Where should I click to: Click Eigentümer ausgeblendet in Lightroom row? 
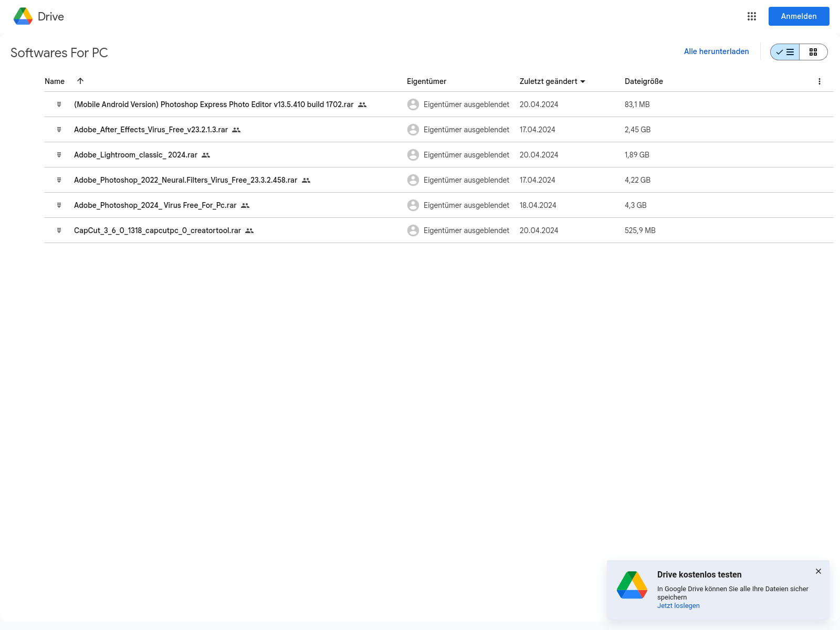coord(466,155)
